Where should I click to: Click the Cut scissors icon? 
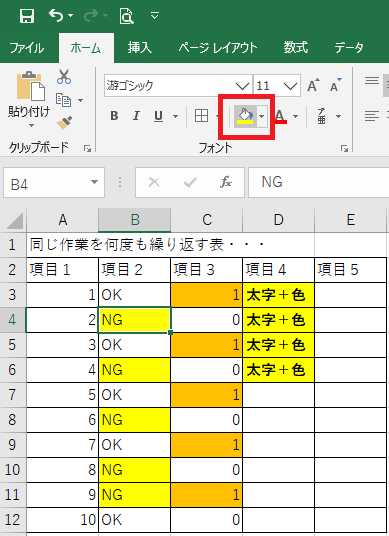click(64, 77)
